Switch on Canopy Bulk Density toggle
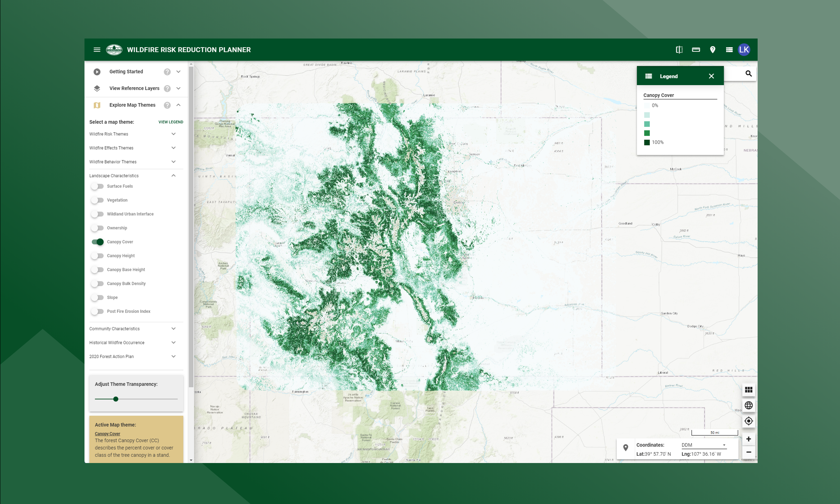The height and width of the screenshot is (504, 840). coord(97,284)
